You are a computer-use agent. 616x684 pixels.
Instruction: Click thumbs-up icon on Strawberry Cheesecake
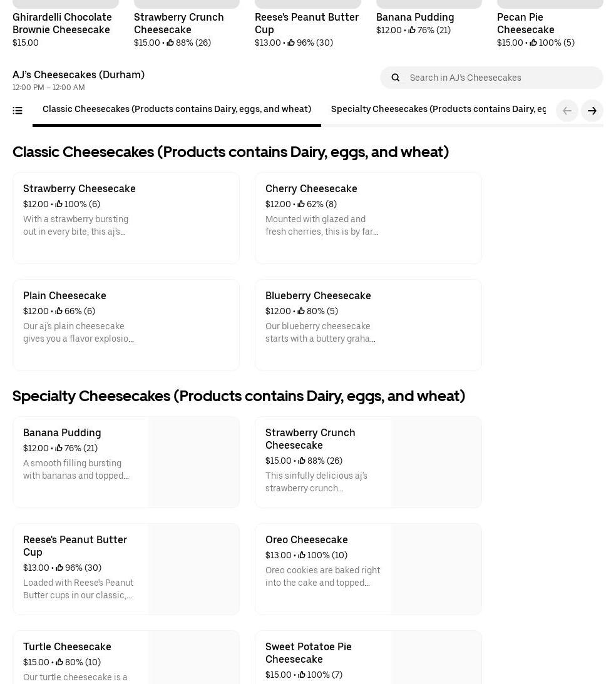coord(59,204)
